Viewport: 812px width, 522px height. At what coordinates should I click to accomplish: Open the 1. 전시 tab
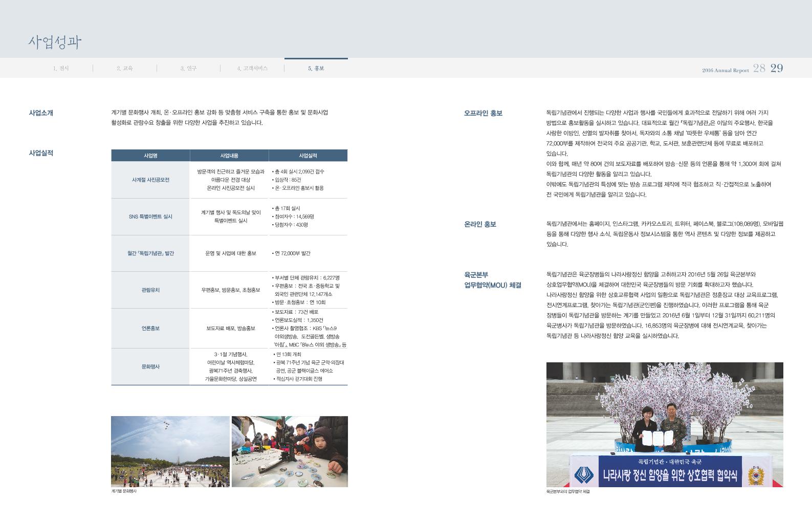60,68
